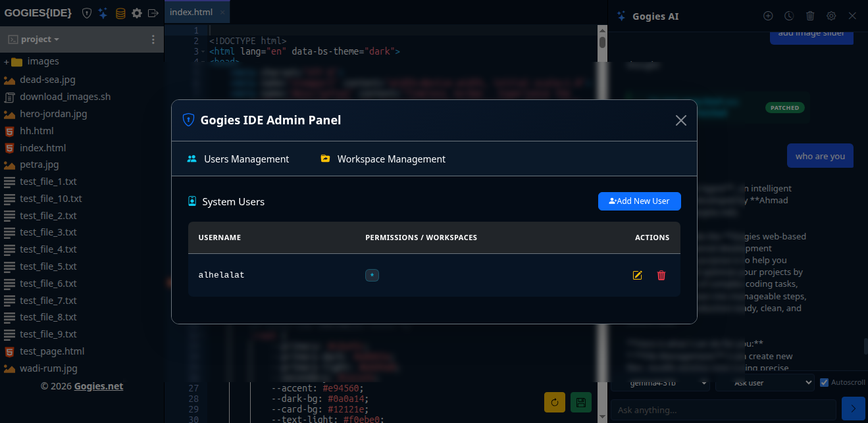Viewport: 868px width, 423px height.
Task: Click the GOGIES{IDE} logo
Action: pos(39,13)
